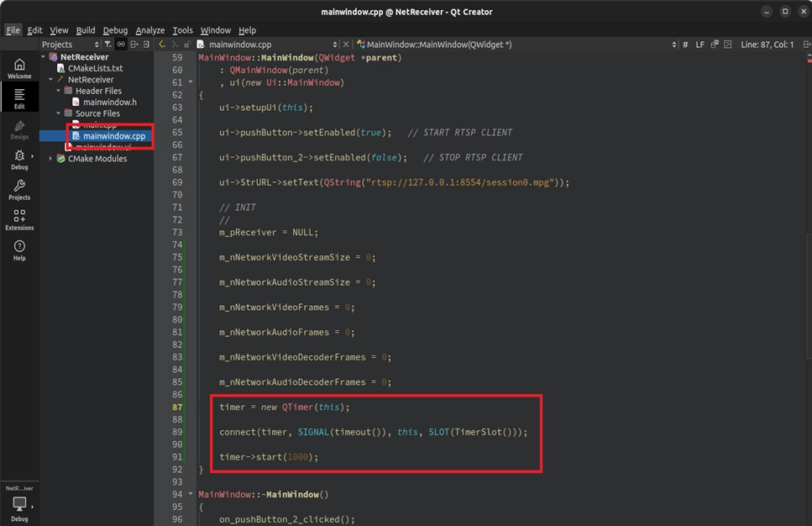The height and width of the screenshot is (526, 812).
Task: Click the NetReceiver kit selector monitor icon
Action: pyautogui.click(x=19, y=502)
